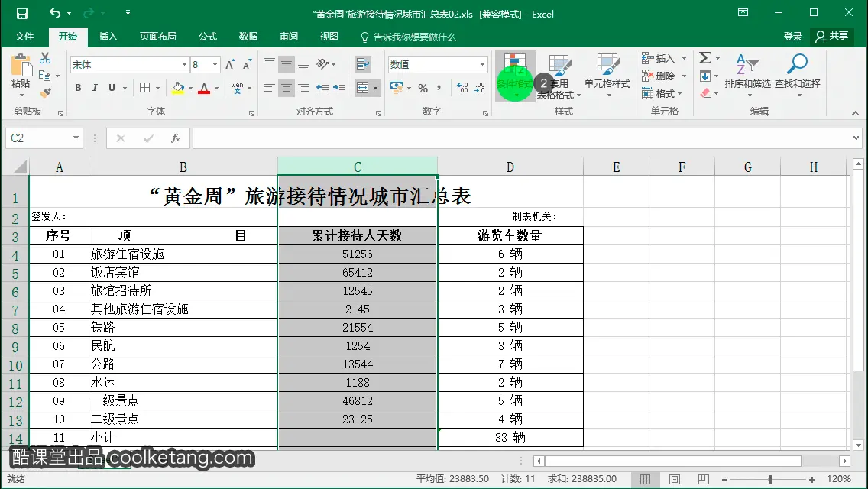Increase decimal places
The width and height of the screenshot is (868, 489).
pyautogui.click(x=462, y=88)
